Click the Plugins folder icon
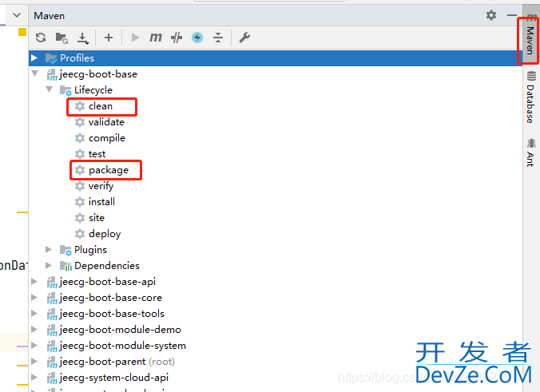 point(66,250)
